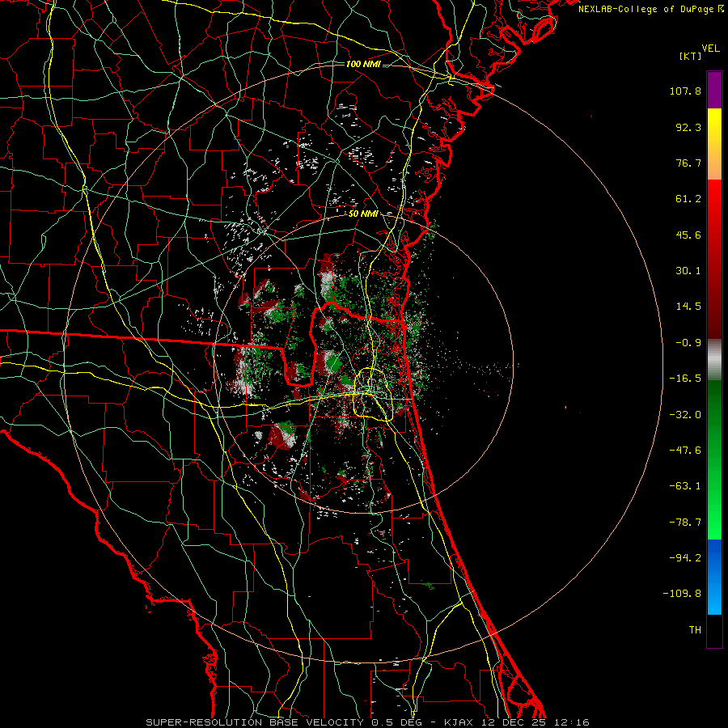This screenshot has height=728, width=728.
Task: Click the NEXLAB-College of DuPage watermark text
Action: pos(650,9)
